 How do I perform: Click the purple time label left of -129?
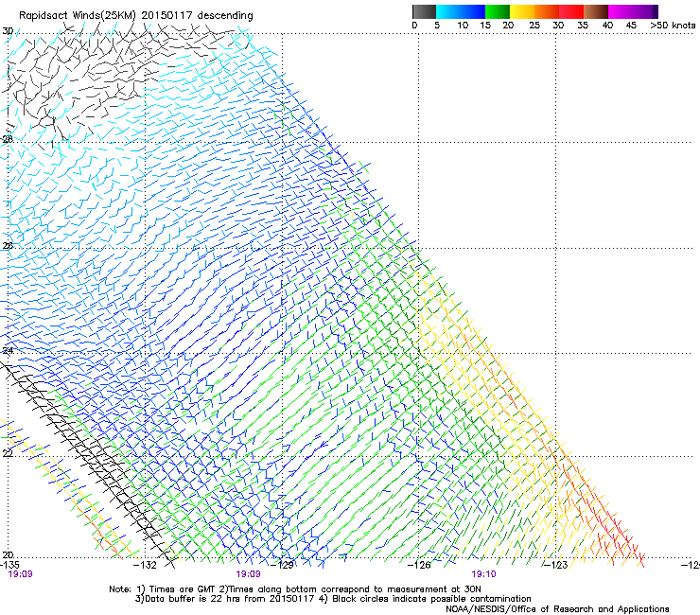(x=248, y=574)
